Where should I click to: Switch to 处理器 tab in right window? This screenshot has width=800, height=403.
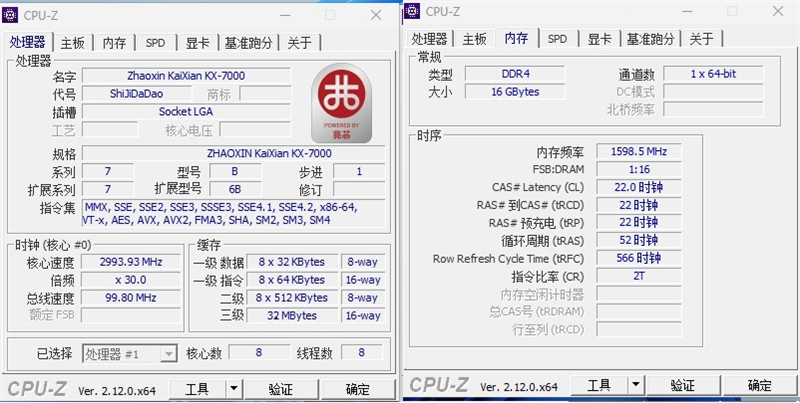pos(430,39)
